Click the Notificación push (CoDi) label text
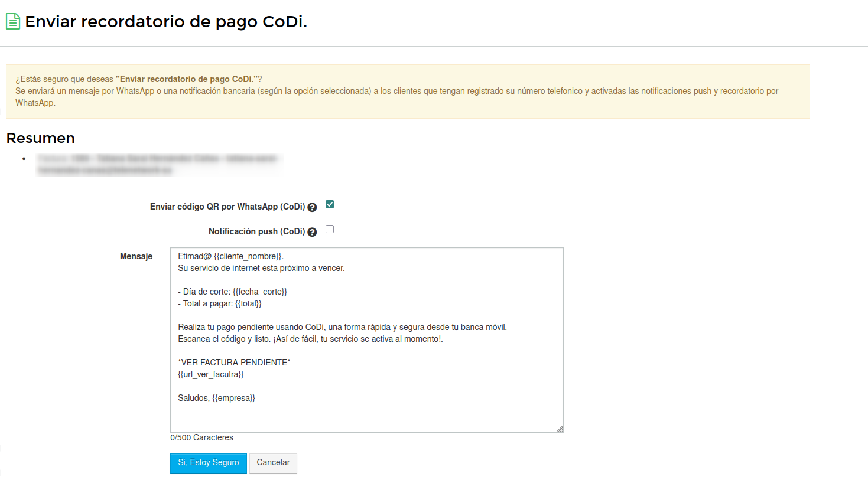The width and height of the screenshot is (868, 480). (256, 231)
